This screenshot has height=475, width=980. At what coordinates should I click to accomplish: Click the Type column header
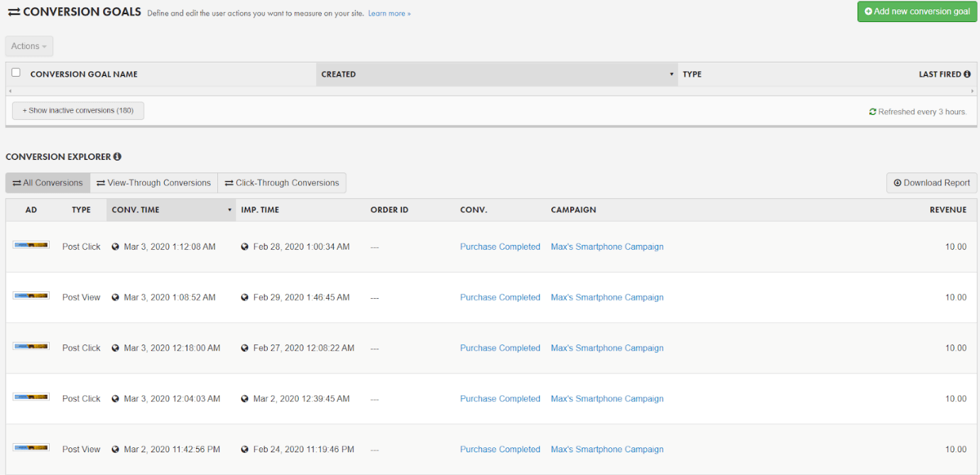[692, 74]
